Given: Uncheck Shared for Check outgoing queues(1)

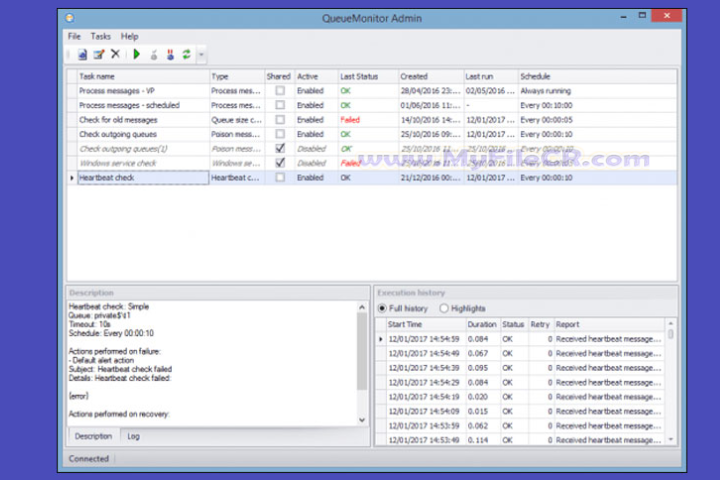Looking at the screenshot, I should 280,148.
